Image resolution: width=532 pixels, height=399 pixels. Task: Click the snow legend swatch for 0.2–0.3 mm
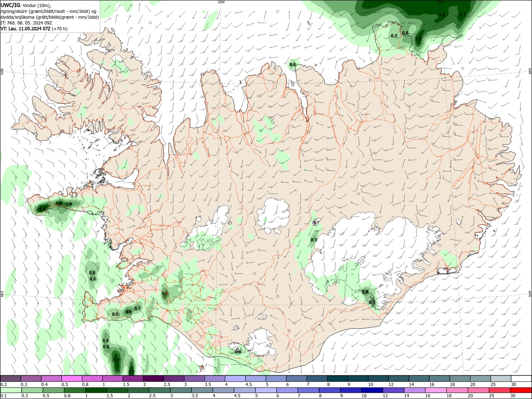(x=10, y=379)
